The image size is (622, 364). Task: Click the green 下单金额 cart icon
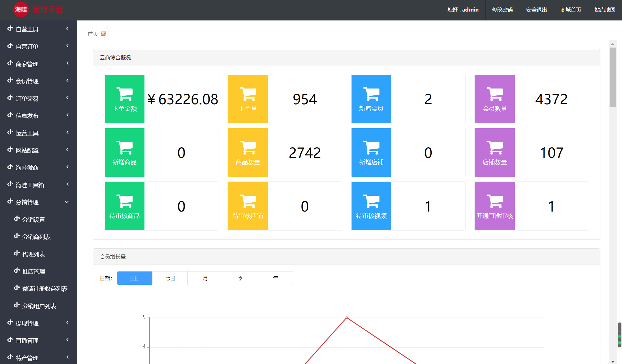(125, 94)
